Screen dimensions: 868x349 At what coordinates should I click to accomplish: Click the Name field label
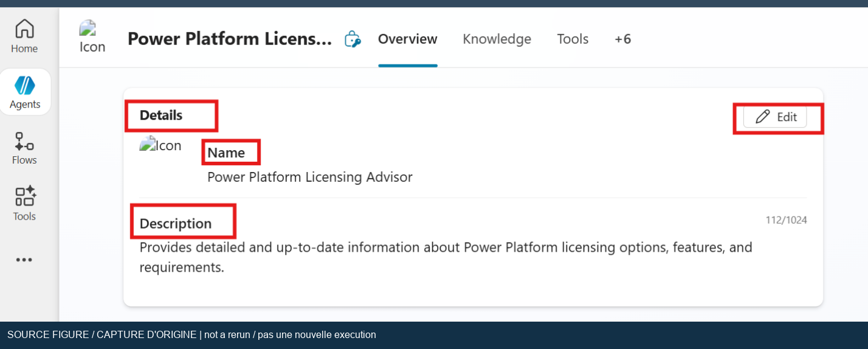[226, 153]
